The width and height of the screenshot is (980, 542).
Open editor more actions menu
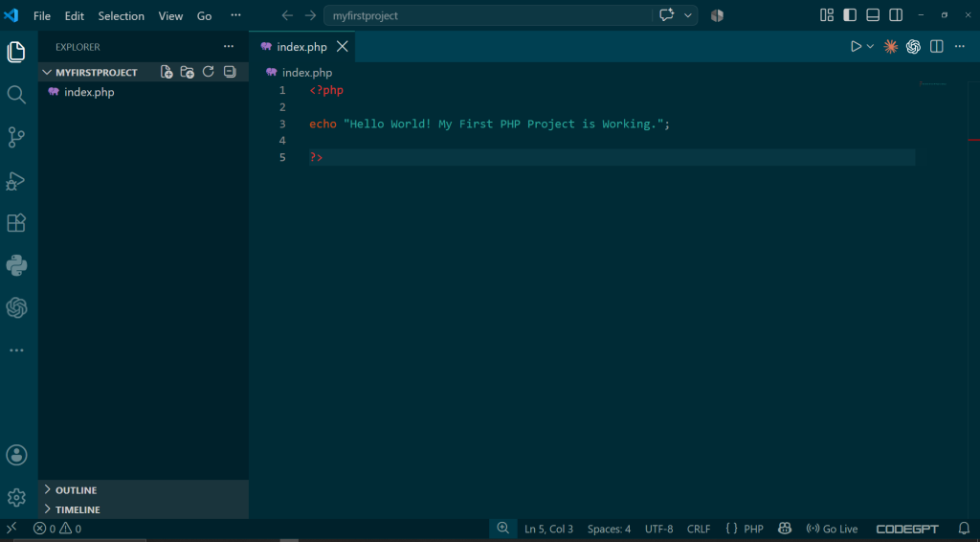click(x=959, y=46)
